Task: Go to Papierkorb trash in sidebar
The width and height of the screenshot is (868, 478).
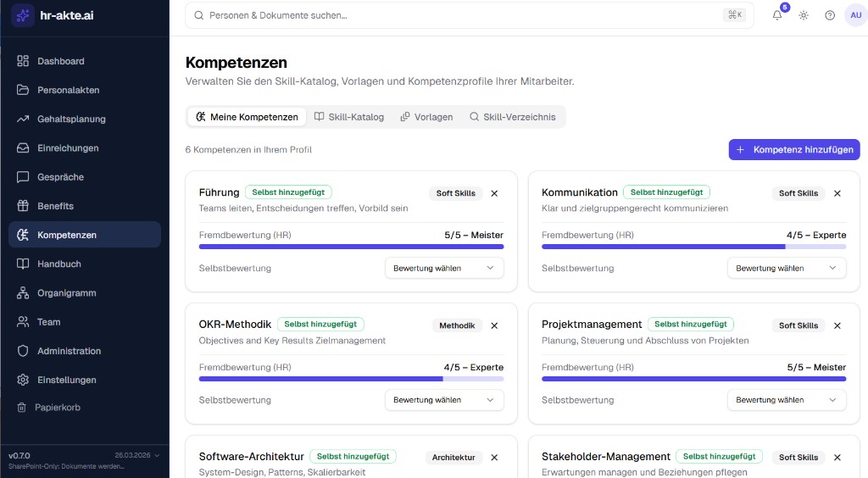Action: pos(58,407)
